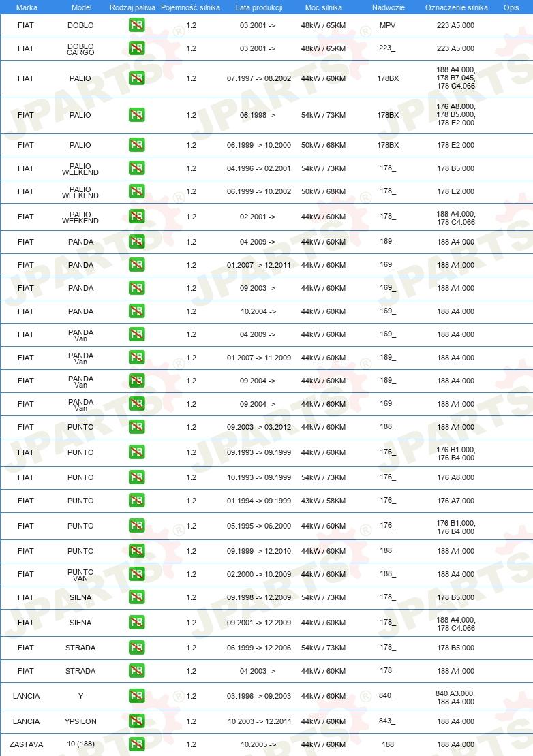Click fuel icon for PALIO WEEKEND 02.2001 row

click(x=137, y=216)
